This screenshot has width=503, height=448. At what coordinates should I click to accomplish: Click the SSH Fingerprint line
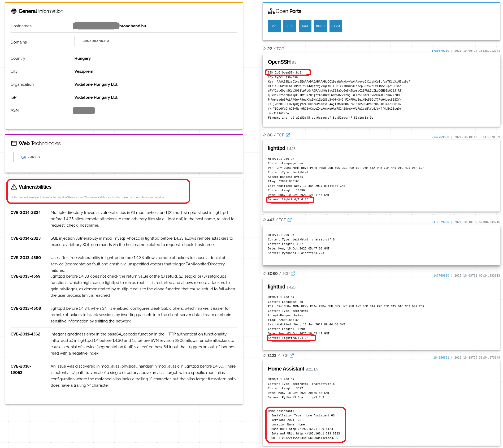(x=320, y=118)
